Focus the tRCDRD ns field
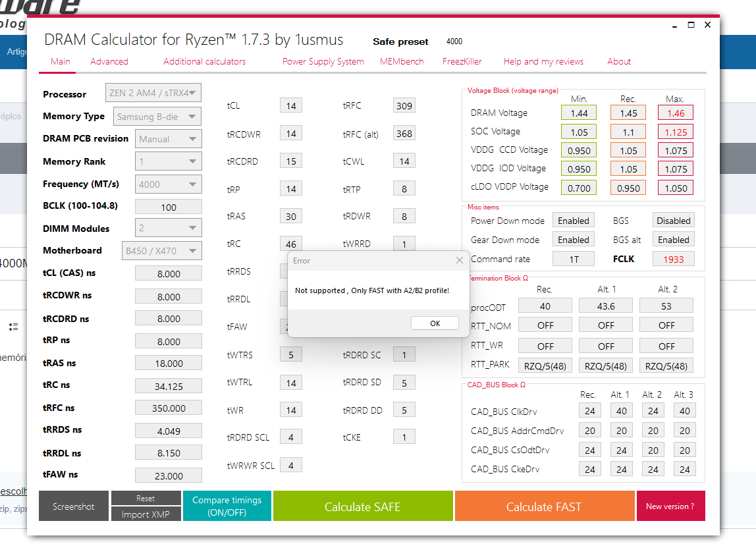756x546 pixels. point(169,318)
